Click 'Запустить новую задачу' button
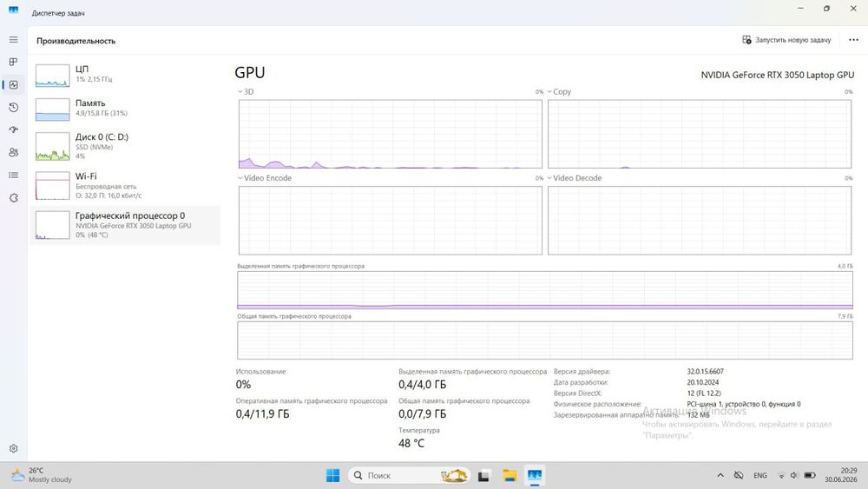Image resolution: width=868 pixels, height=489 pixels. (786, 40)
